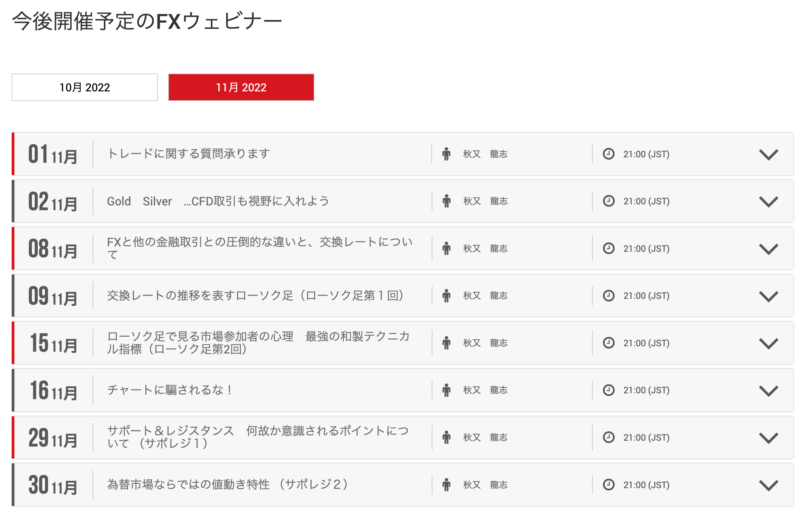Click presenter icon in 01 11月 row
The width and height of the screenshot is (812, 518).
446,154
